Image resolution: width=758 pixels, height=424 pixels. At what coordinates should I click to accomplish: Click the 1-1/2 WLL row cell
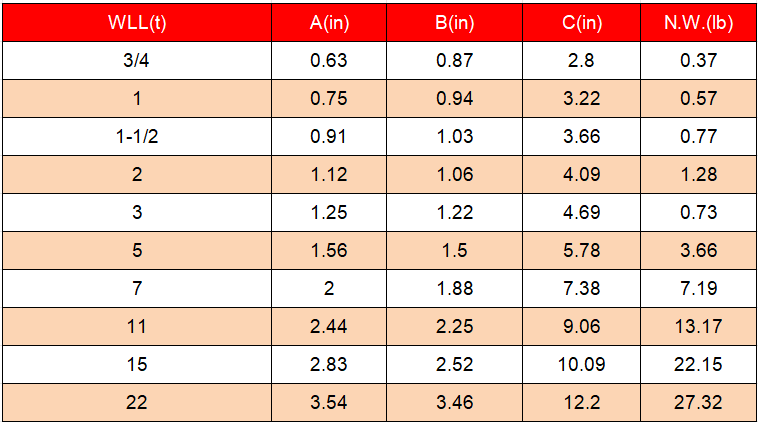click(x=137, y=137)
